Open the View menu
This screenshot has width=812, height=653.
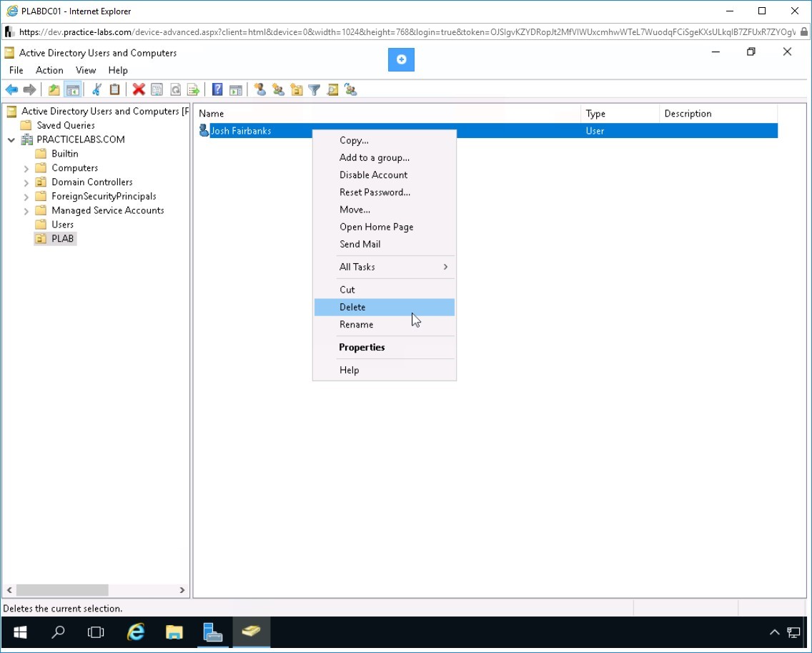[x=86, y=70]
